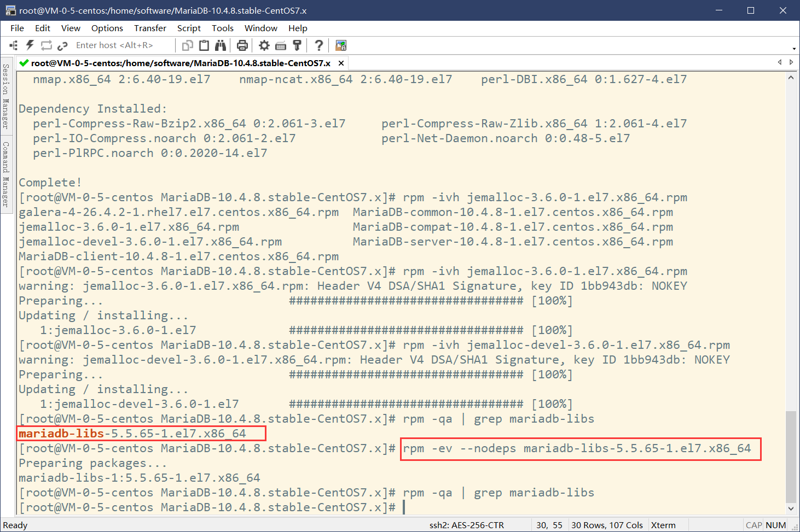
Task: Click 'galera-4-26.4.2-1.rhel7.el7.centos.x86_64.rpm' filename
Action: [x=178, y=212]
